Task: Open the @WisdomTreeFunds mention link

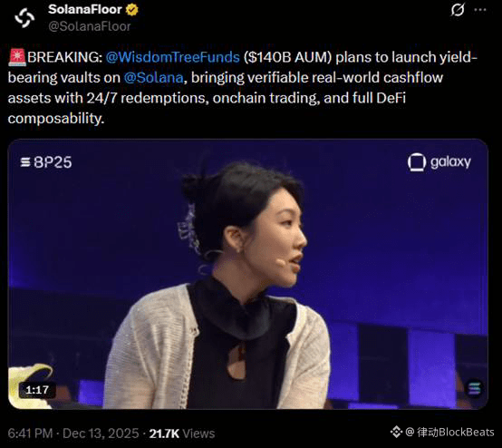Action: [172, 57]
